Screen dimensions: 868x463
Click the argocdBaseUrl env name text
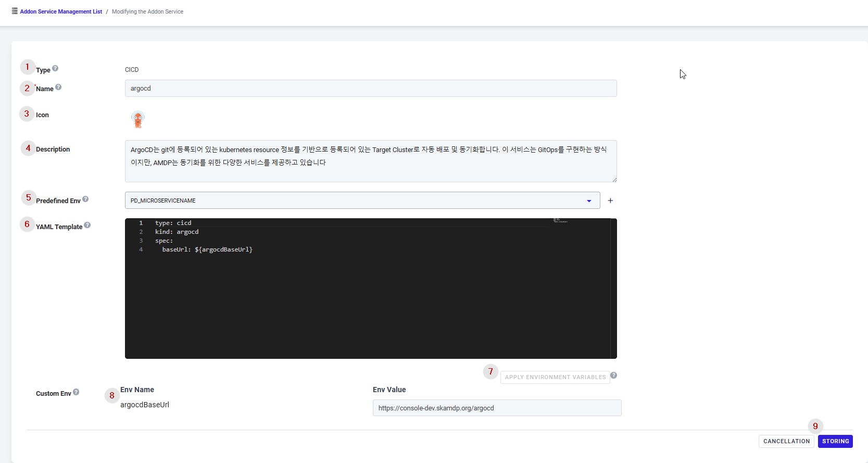[x=145, y=405]
